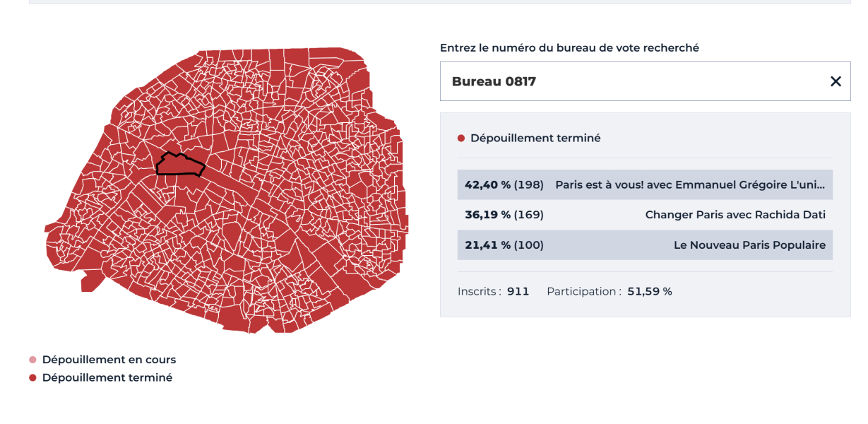
Task: Clear the Bureau 0817 search with the X
Action: (x=836, y=81)
